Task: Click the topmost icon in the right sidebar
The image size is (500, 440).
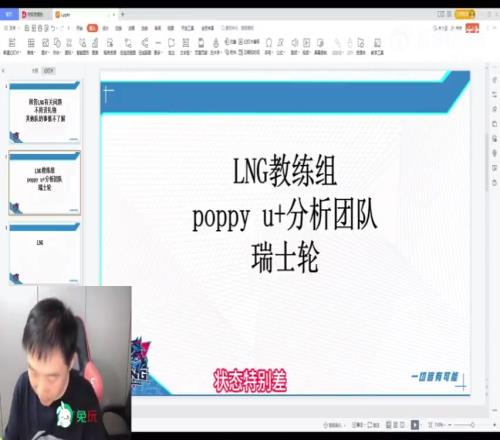Action: tap(494, 80)
